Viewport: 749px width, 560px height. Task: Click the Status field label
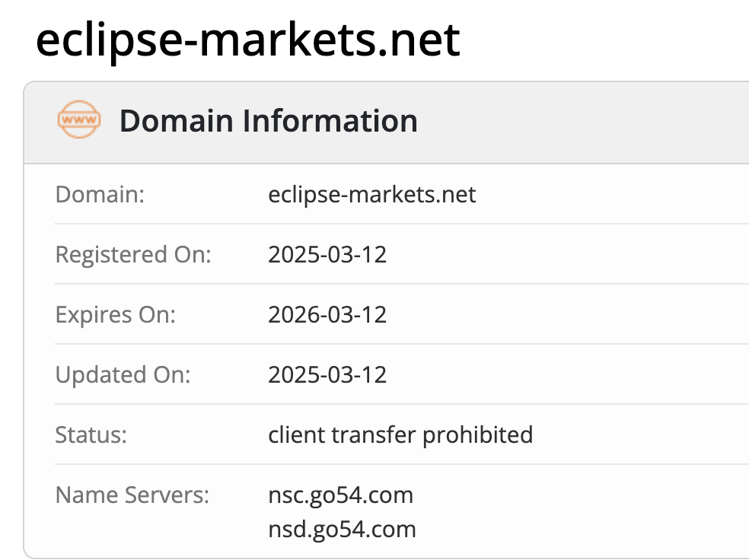[x=91, y=434]
